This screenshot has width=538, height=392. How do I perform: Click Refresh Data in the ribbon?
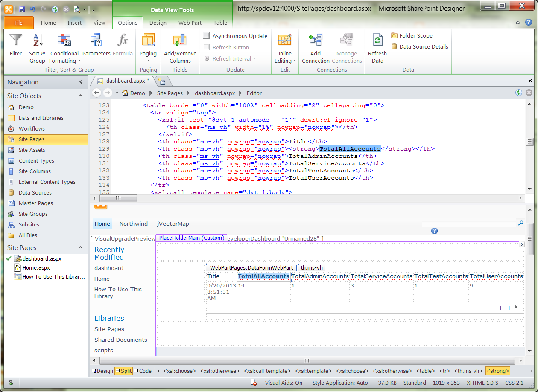(377, 48)
